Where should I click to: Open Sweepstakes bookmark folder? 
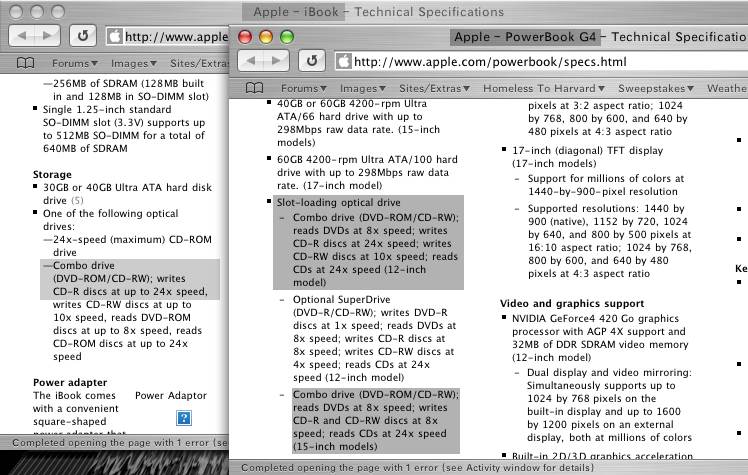656,88
